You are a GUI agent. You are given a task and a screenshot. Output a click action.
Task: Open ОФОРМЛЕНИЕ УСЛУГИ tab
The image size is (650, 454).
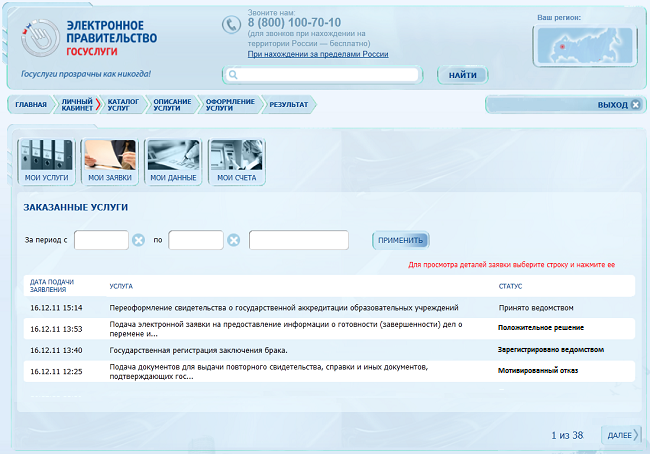point(230,104)
